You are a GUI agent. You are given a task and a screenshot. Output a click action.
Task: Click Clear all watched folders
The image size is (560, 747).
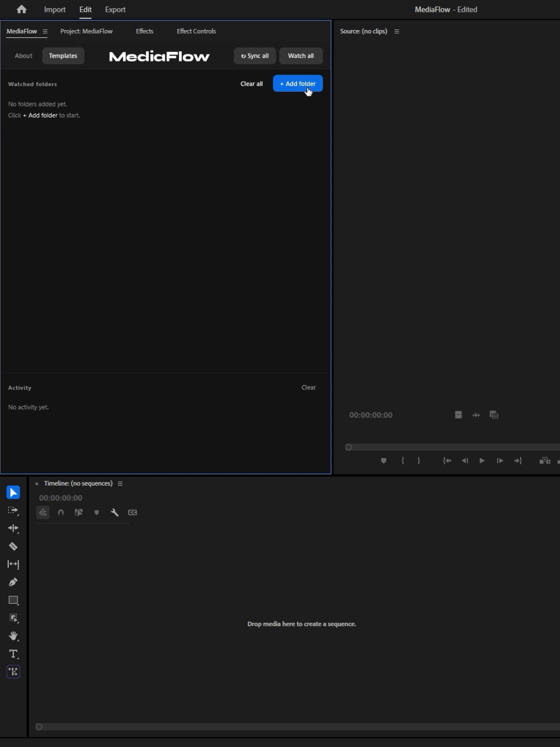(x=251, y=84)
